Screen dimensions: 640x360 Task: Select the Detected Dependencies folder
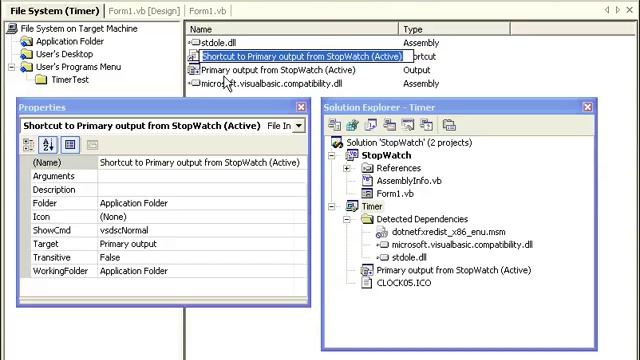tap(422, 219)
